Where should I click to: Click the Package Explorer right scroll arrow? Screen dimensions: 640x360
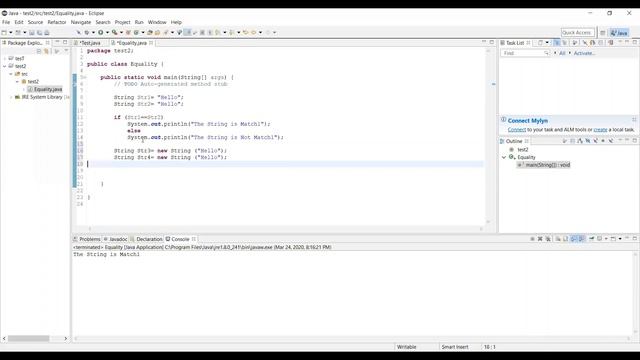(65, 338)
